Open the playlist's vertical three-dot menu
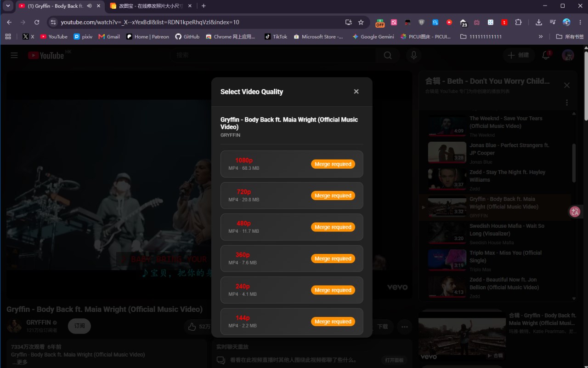The height and width of the screenshot is (368, 588). [x=567, y=103]
